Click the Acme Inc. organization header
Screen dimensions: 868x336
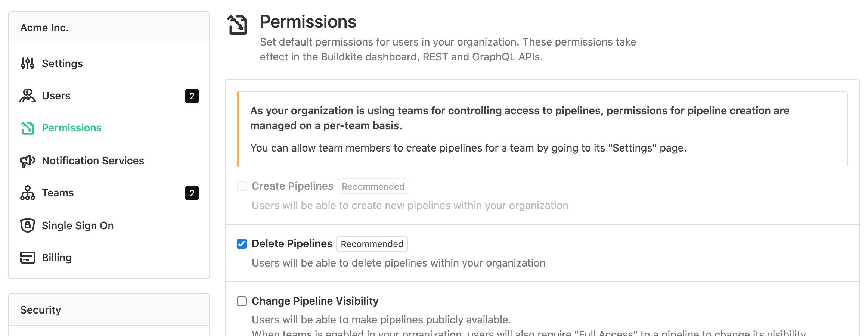[x=44, y=28]
